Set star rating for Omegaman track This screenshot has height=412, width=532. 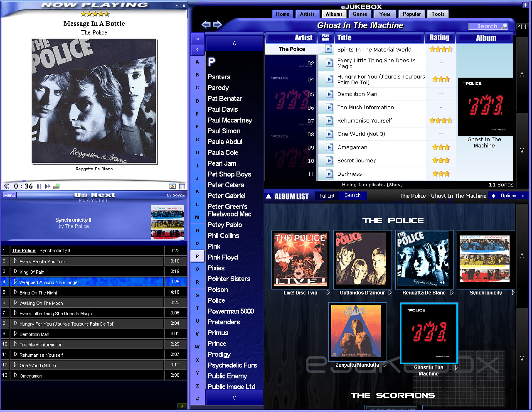tap(441, 147)
